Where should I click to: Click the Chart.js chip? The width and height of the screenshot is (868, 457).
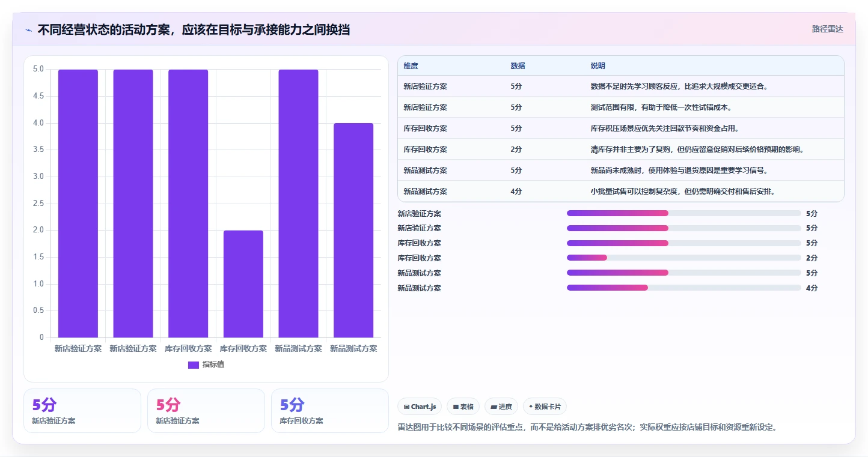[x=420, y=407]
